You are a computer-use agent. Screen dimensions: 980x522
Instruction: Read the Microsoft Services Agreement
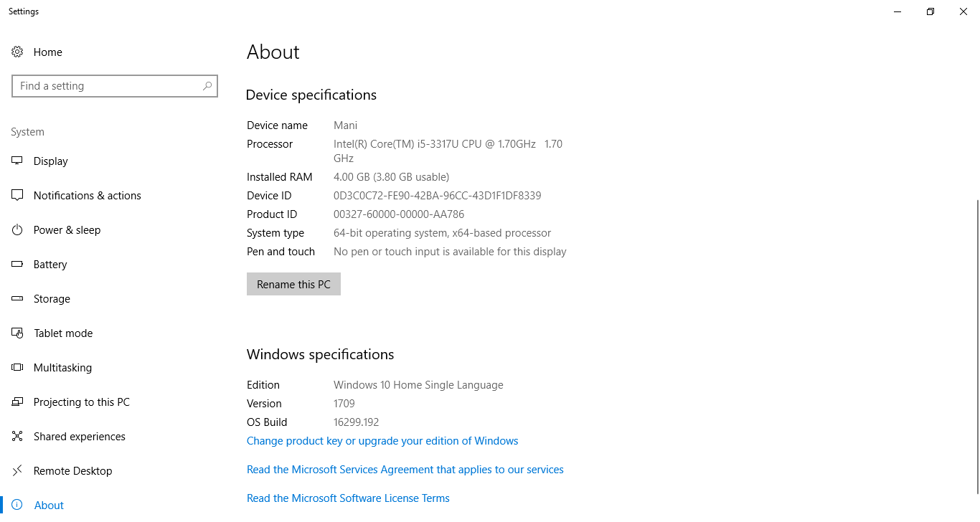click(405, 470)
